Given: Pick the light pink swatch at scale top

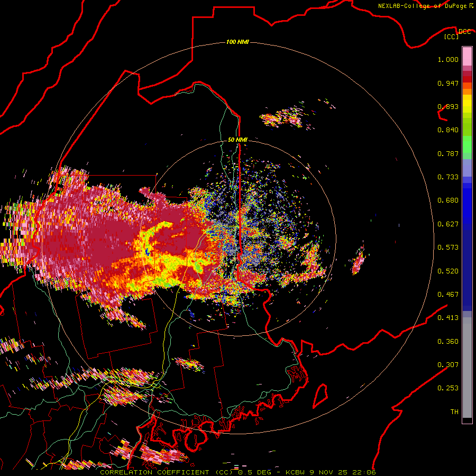Looking at the screenshot, I should tap(467, 56).
